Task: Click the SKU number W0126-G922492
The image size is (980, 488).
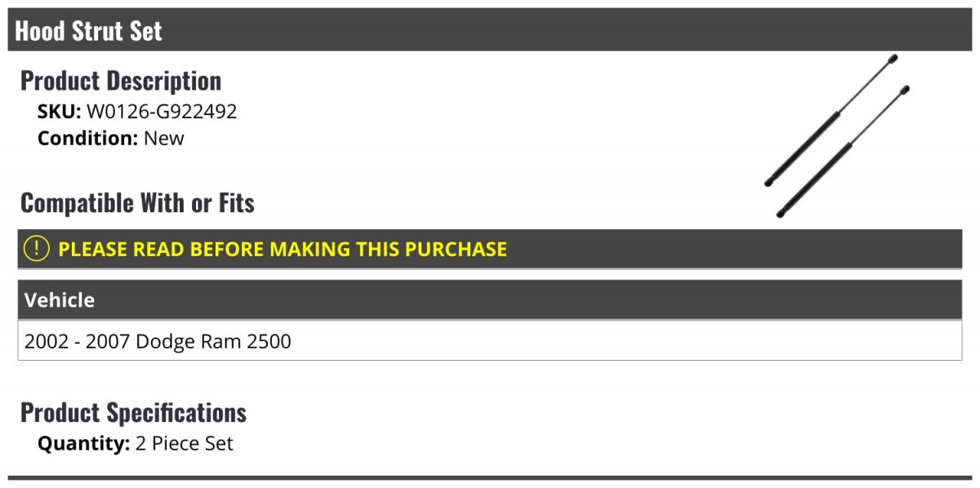Action: pos(162,112)
